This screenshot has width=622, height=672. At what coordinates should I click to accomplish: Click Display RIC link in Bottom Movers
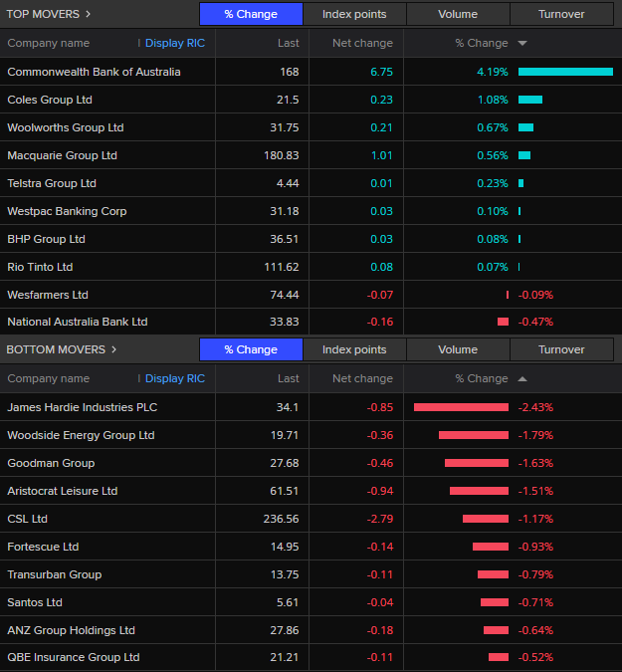[x=175, y=379]
